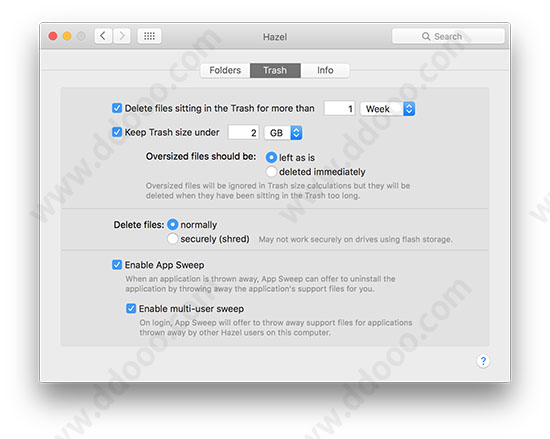
Task: Show all preferences with the grid icon
Action: pos(149,36)
